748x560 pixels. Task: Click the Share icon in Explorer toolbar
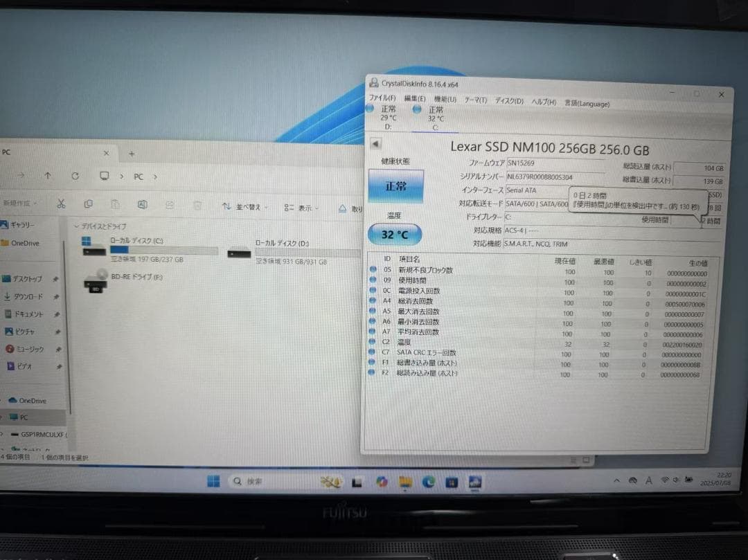coord(170,205)
